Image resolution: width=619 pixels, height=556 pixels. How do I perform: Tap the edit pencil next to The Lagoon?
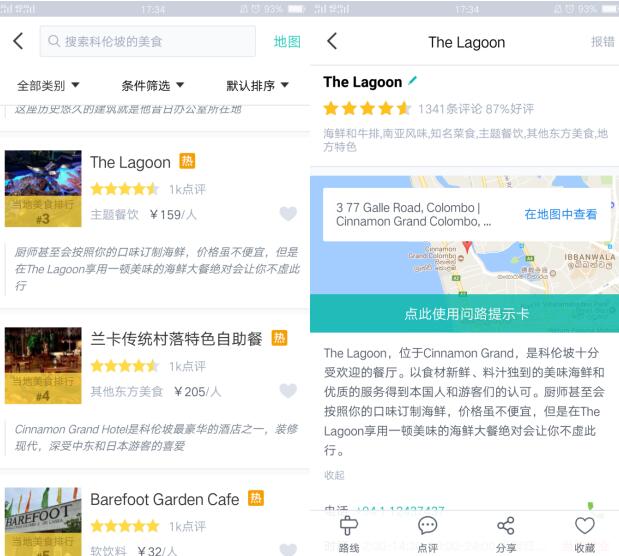[413, 81]
